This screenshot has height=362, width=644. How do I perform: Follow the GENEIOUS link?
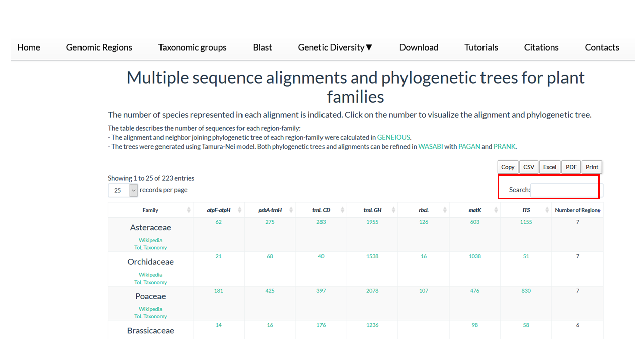pyautogui.click(x=393, y=137)
